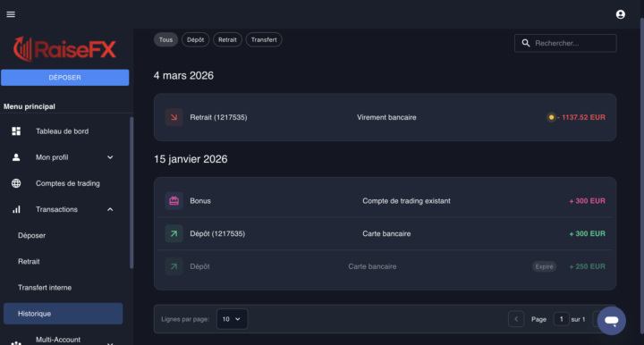Open the hamburger menu icon
This screenshot has height=345, width=644.
click(11, 14)
